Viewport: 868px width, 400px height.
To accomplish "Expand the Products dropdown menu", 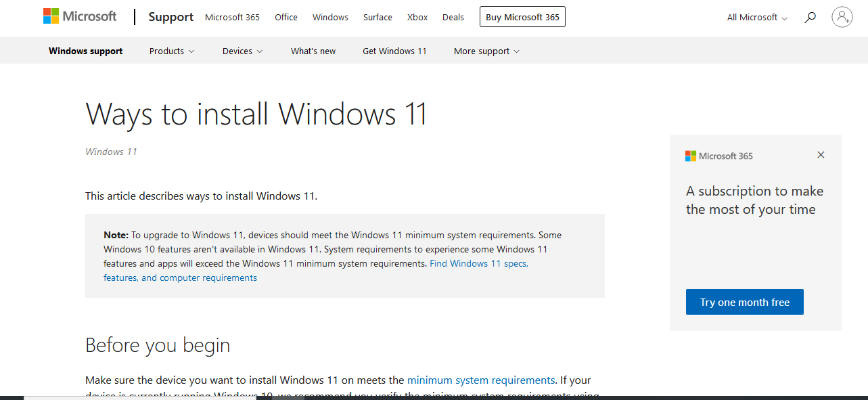I will pyautogui.click(x=172, y=51).
